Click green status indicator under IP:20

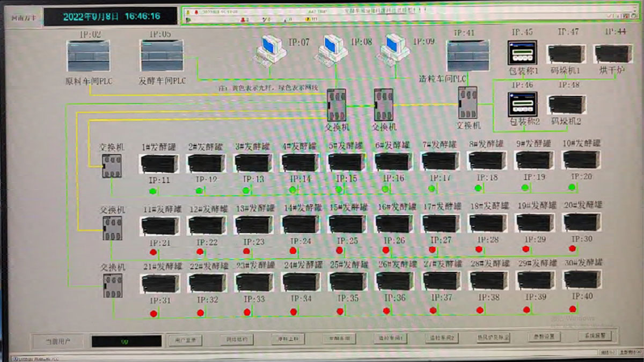(572, 187)
